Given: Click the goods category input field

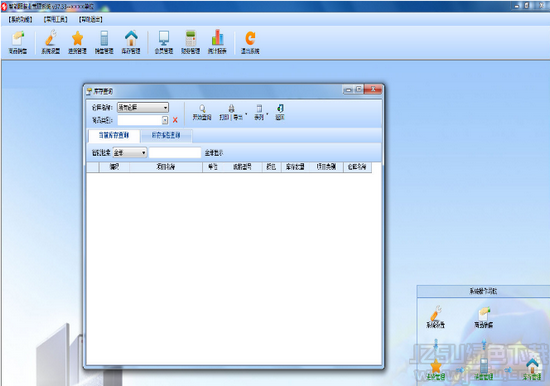Looking at the screenshot, I should 140,120.
